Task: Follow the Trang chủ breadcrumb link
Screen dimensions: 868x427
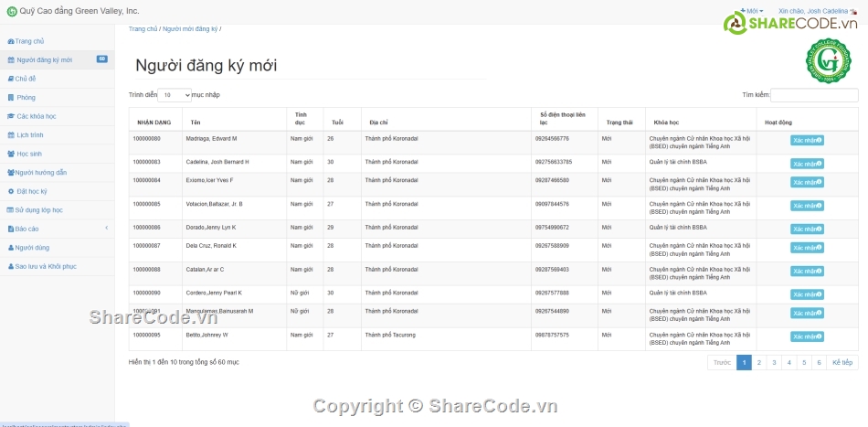Action: pyautogui.click(x=143, y=29)
